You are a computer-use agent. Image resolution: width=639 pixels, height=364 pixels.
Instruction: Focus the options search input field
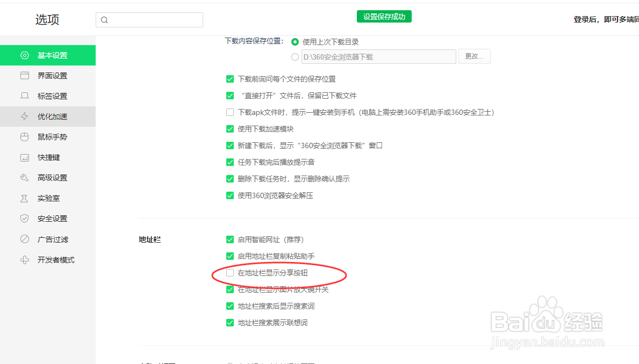click(149, 20)
